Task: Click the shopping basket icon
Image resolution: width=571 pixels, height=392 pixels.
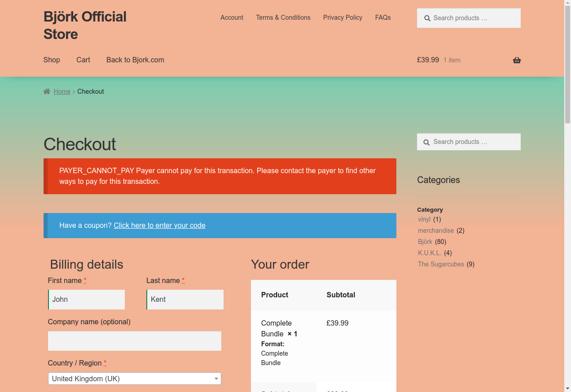Action: coord(517,60)
